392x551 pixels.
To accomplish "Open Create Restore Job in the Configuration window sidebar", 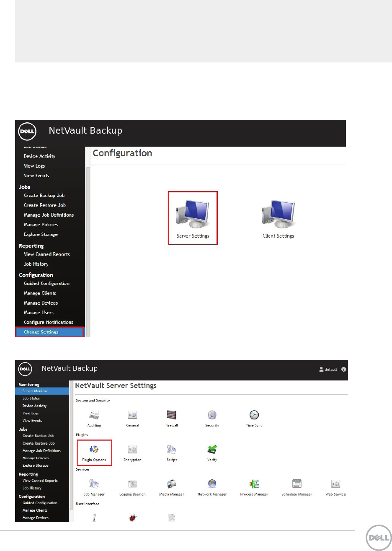I will click(45, 205).
